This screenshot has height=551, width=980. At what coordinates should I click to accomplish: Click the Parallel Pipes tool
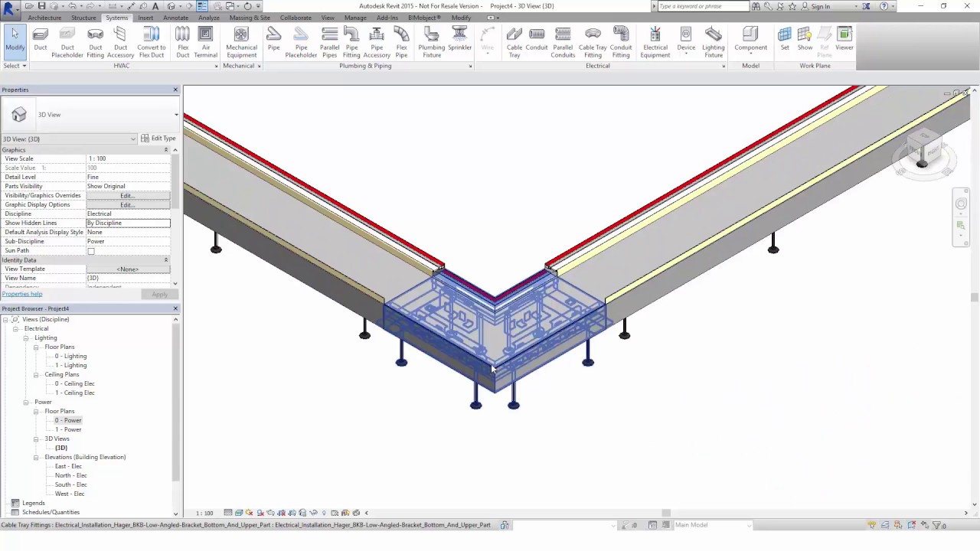329,41
